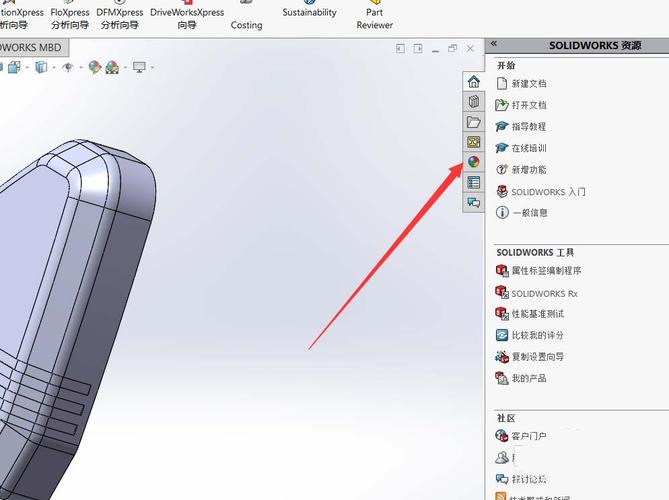The width and height of the screenshot is (669, 500).
Task: Open the SOLIDWORKS Resources home tab
Action: point(474,81)
